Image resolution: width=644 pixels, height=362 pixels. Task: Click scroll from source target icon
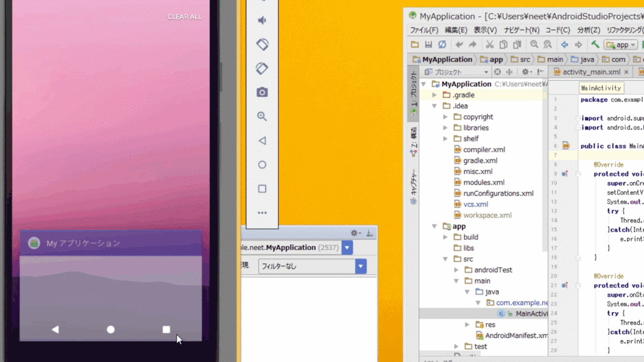497,72
